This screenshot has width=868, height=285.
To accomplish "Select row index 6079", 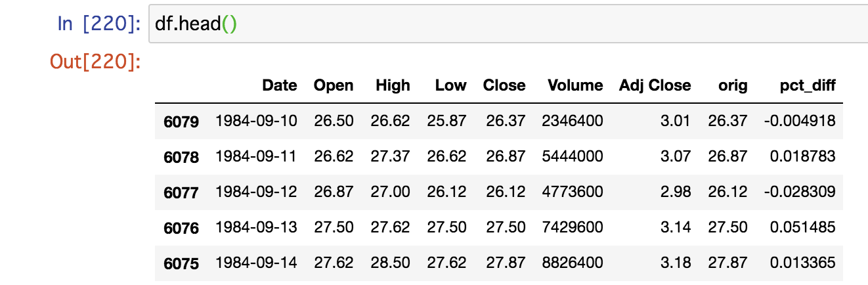I will click(181, 121).
